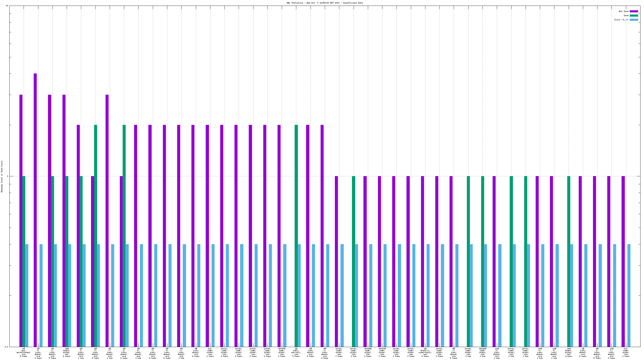Click the green Spam legend swatch
Viewport: 644px width, 362px height.
(634, 15)
